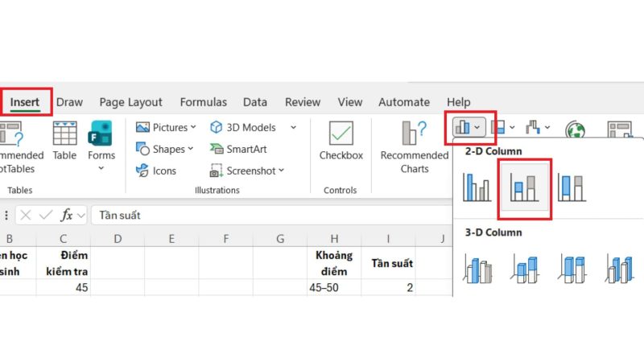Confirm entry with formula bar checkmark
The width and height of the screenshot is (644, 362).
pos(46,215)
